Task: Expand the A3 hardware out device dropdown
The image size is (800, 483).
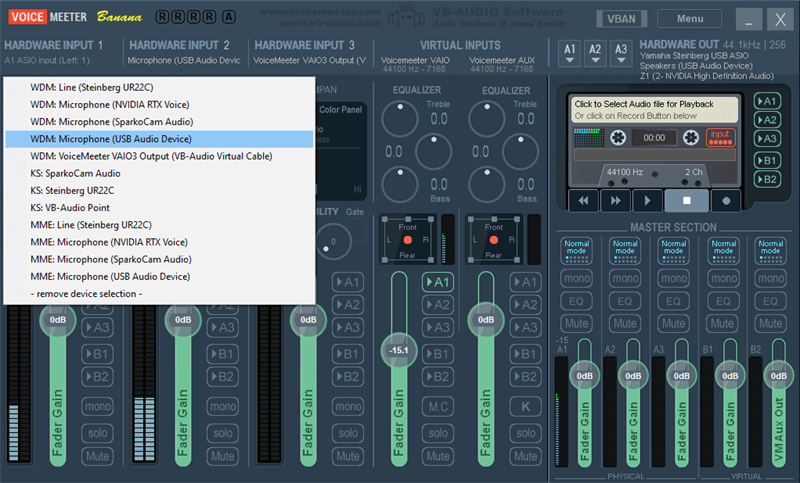Action: pyautogui.click(x=622, y=53)
